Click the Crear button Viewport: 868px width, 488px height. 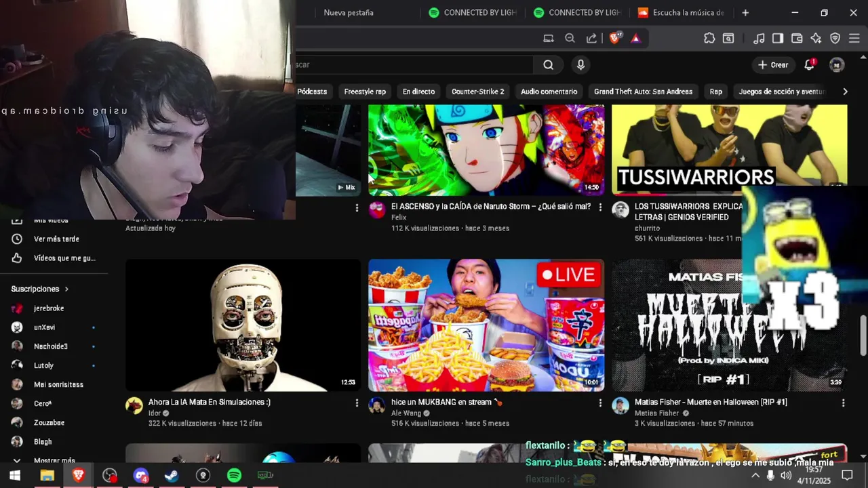click(x=773, y=65)
